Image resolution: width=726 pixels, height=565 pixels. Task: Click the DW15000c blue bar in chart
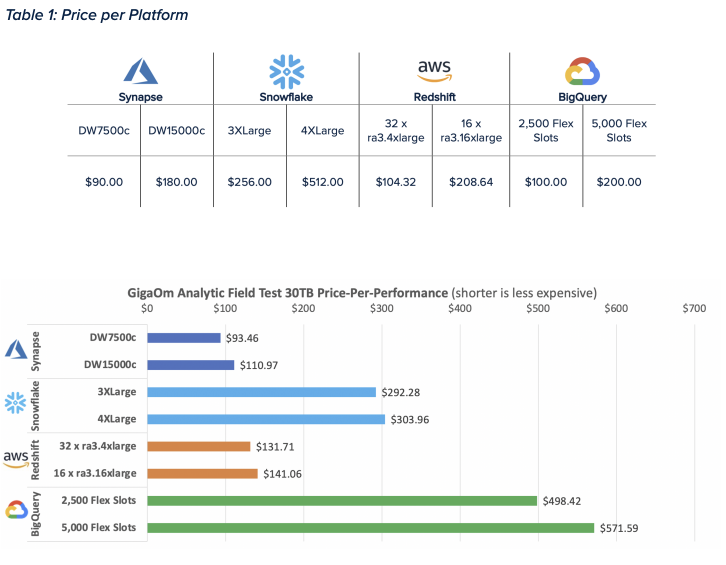[191, 365]
